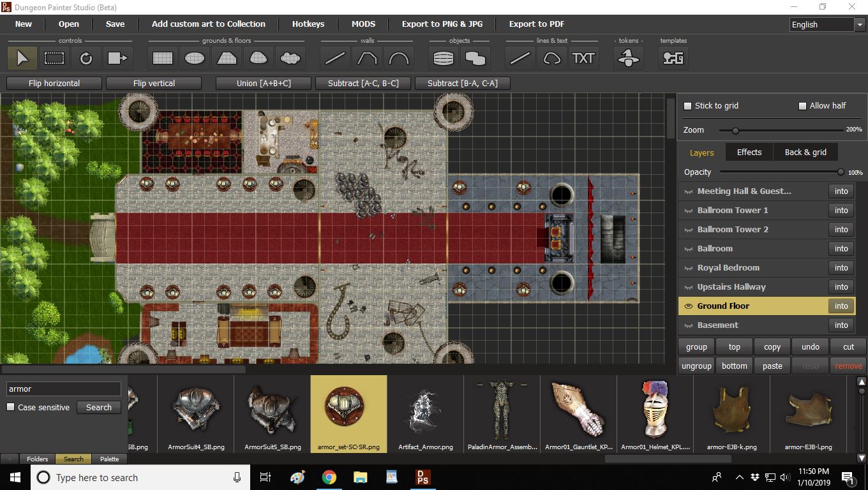
Task: Expand hidden system tray icons
Action: click(x=740, y=477)
